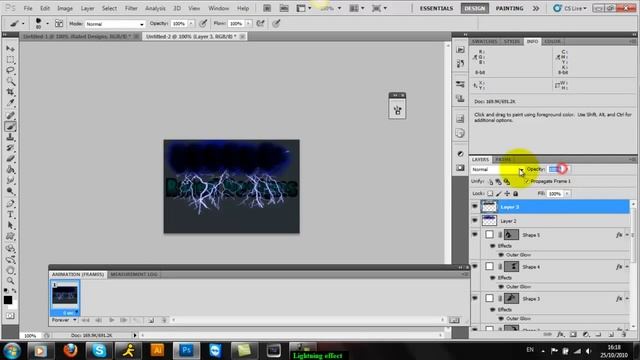The height and width of the screenshot is (360, 640).
Task: Toggle lock transparent pixels
Action: 490,193
